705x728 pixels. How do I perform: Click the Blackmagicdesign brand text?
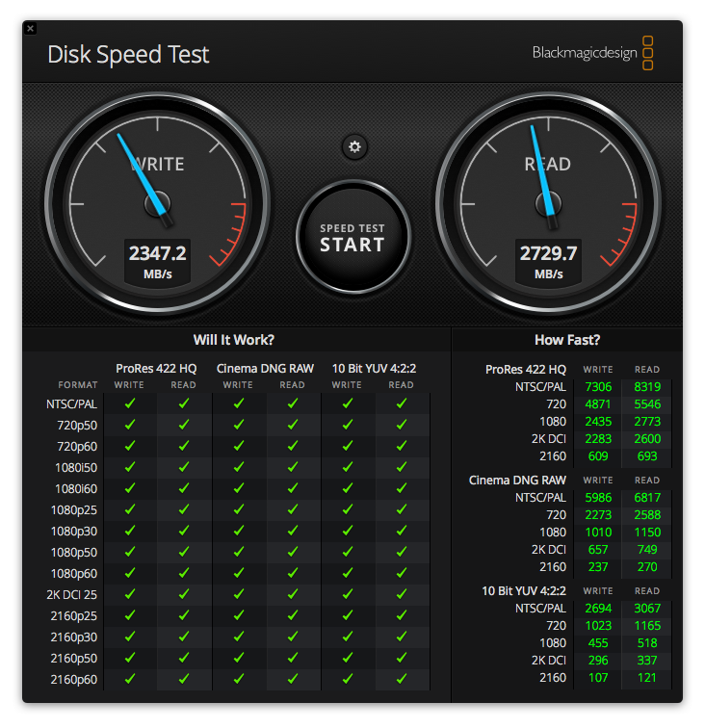pos(585,53)
